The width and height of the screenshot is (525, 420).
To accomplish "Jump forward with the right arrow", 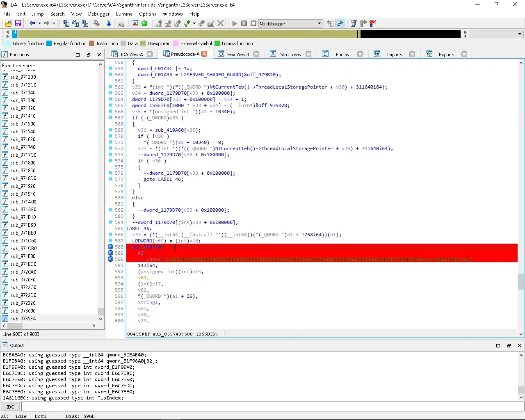I will point(47,23).
